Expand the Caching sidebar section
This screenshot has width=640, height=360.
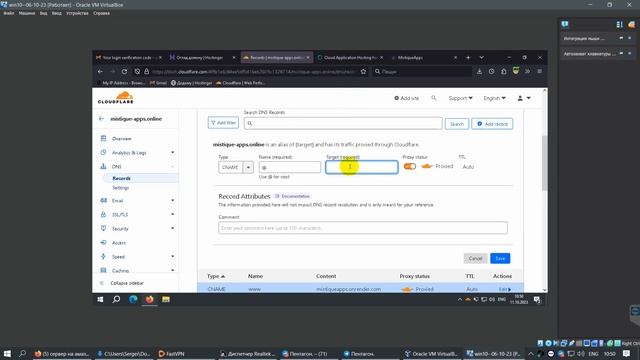pyautogui.click(x=172, y=270)
